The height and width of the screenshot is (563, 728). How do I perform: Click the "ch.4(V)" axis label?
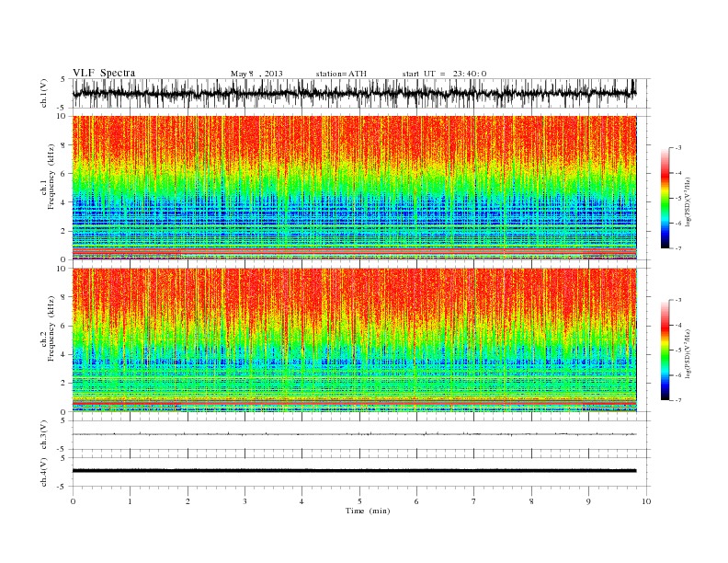44,472
